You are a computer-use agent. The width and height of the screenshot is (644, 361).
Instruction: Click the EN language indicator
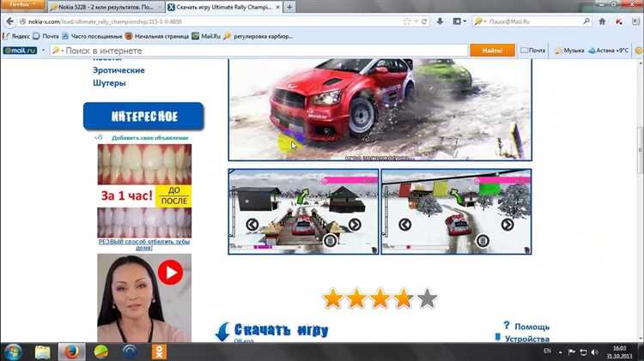(547, 351)
